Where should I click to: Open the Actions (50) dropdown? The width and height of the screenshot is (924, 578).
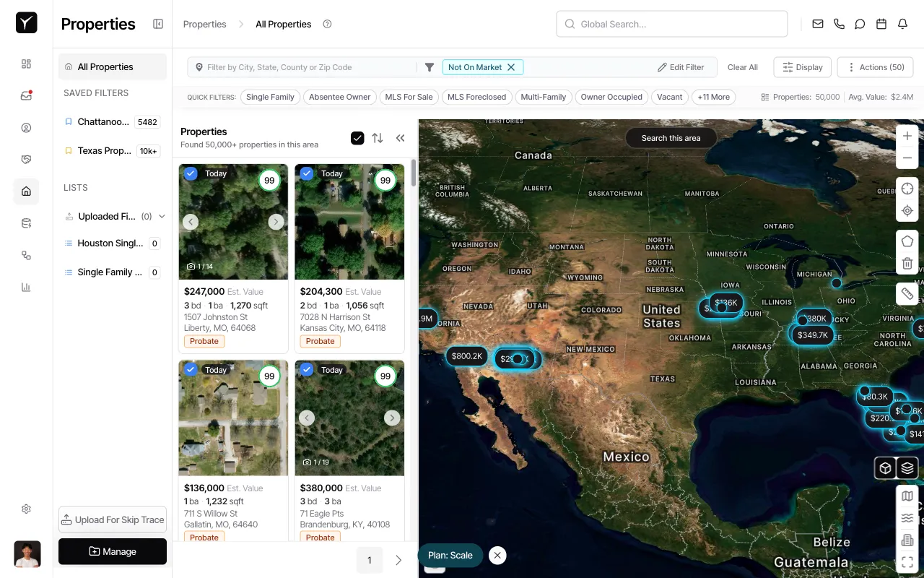coord(875,67)
